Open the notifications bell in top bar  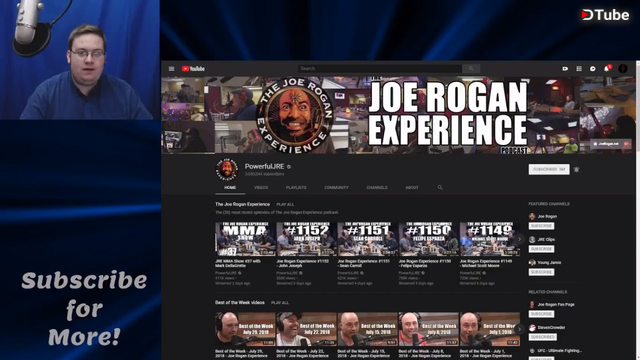[x=607, y=69]
